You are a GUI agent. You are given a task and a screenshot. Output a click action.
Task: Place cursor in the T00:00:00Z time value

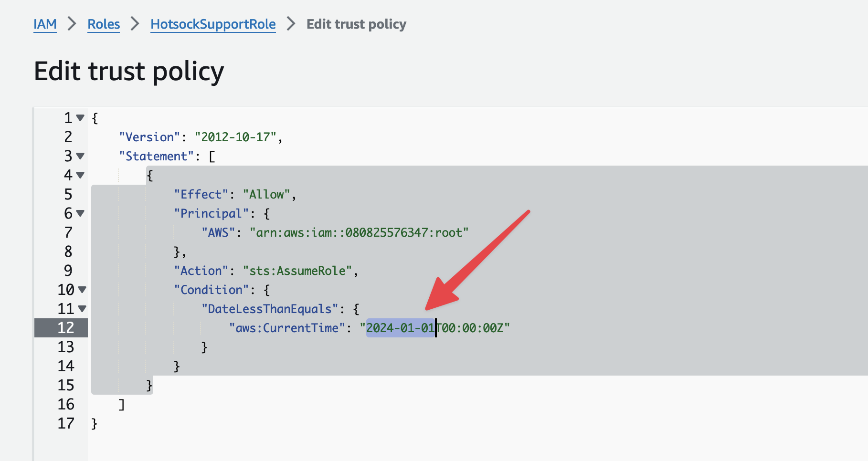470,328
